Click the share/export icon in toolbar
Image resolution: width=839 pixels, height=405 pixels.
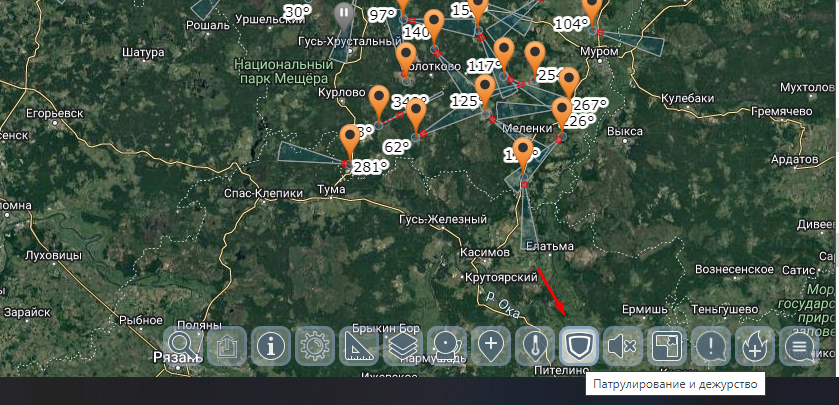tap(227, 347)
